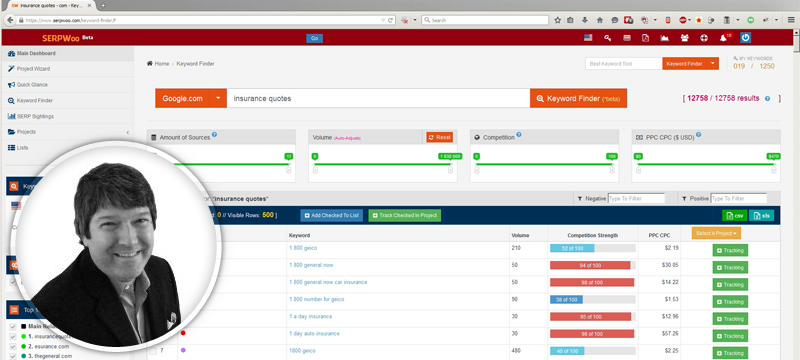Image resolution: width=800 pixels, height=360 pixels.
Task: Click the Firefox home icon
Action: coord(599,20)
